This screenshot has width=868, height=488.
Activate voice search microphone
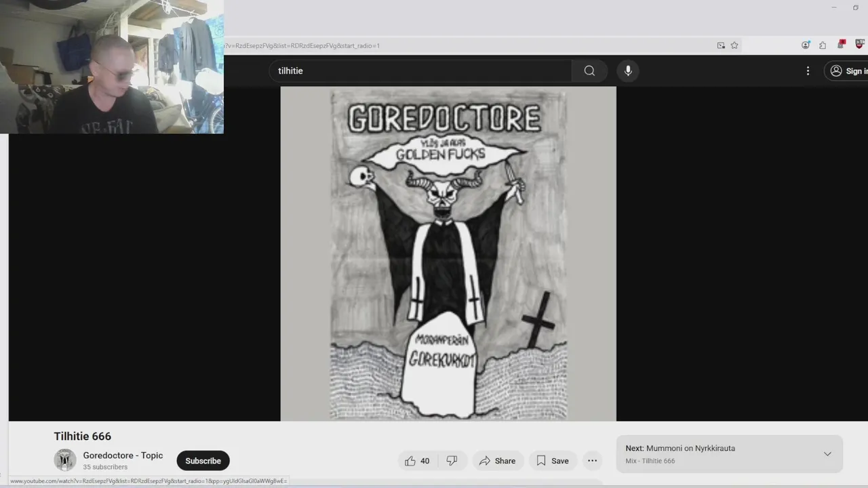[628, 70]
